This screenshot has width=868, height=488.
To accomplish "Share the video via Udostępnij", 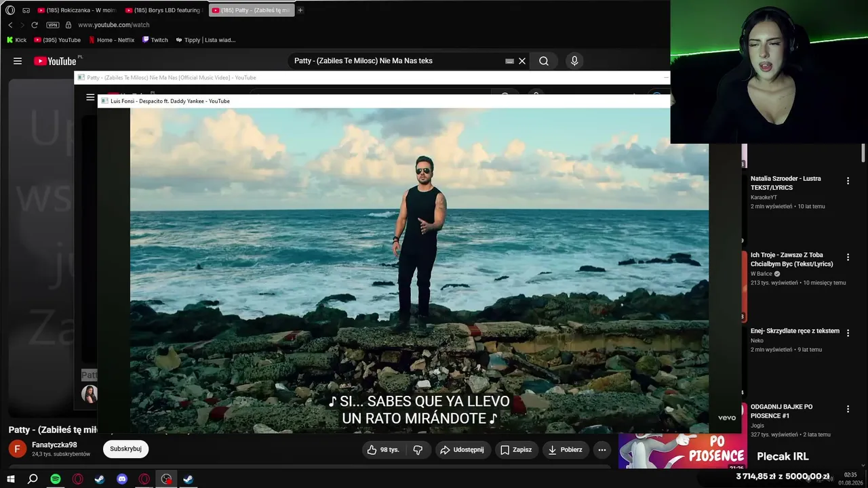I will 462,449.
